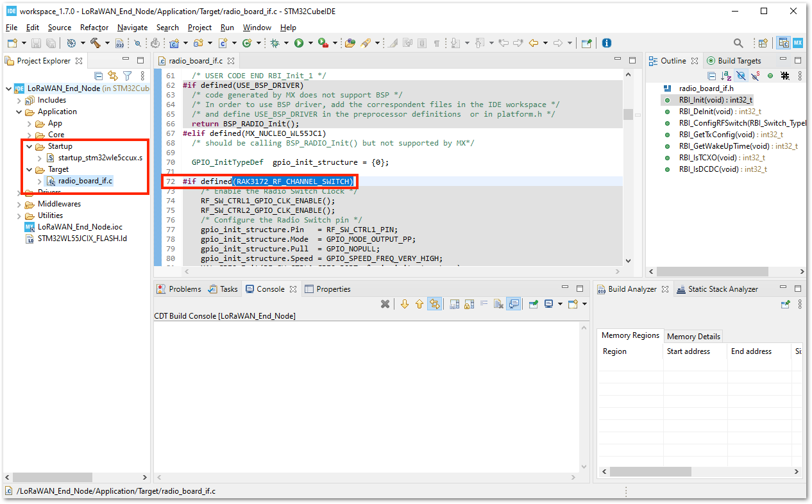Collapse the Application folder
This screenshot has height=504, width=812.
pos(19,112)
